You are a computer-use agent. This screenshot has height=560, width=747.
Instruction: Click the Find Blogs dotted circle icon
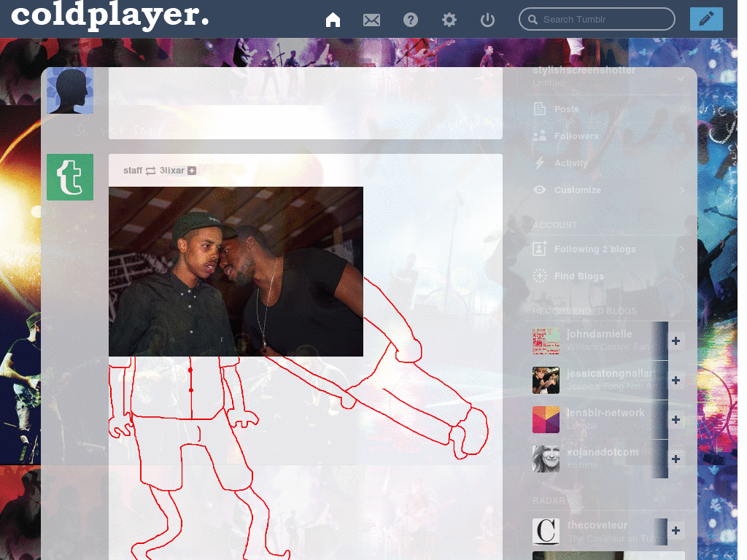point(539,276)
